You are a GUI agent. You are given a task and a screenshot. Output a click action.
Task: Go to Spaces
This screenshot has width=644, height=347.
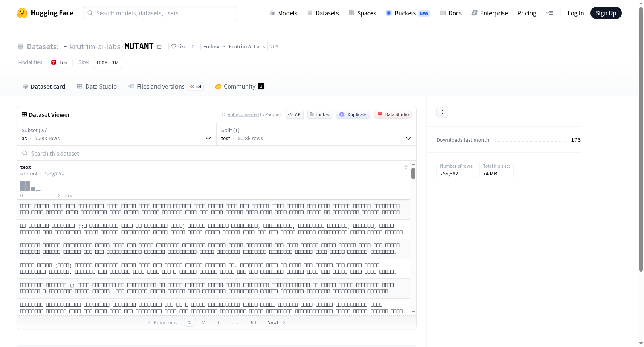tap(362, 13)
